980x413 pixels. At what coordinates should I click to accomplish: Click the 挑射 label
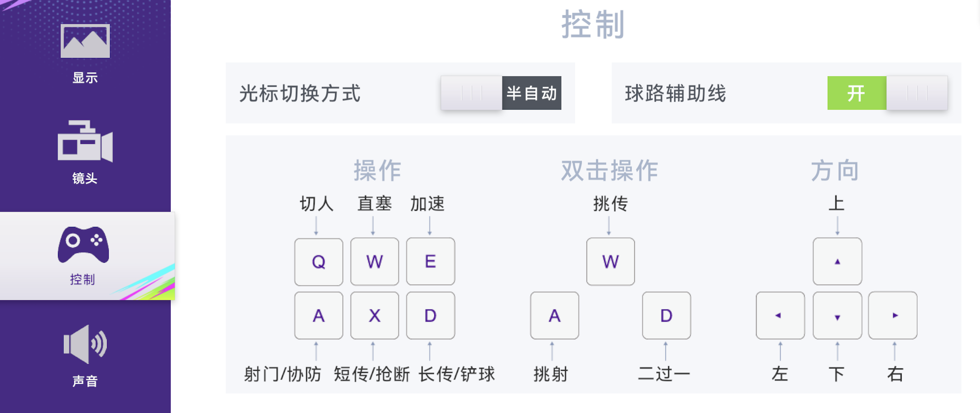click(551, 374)
